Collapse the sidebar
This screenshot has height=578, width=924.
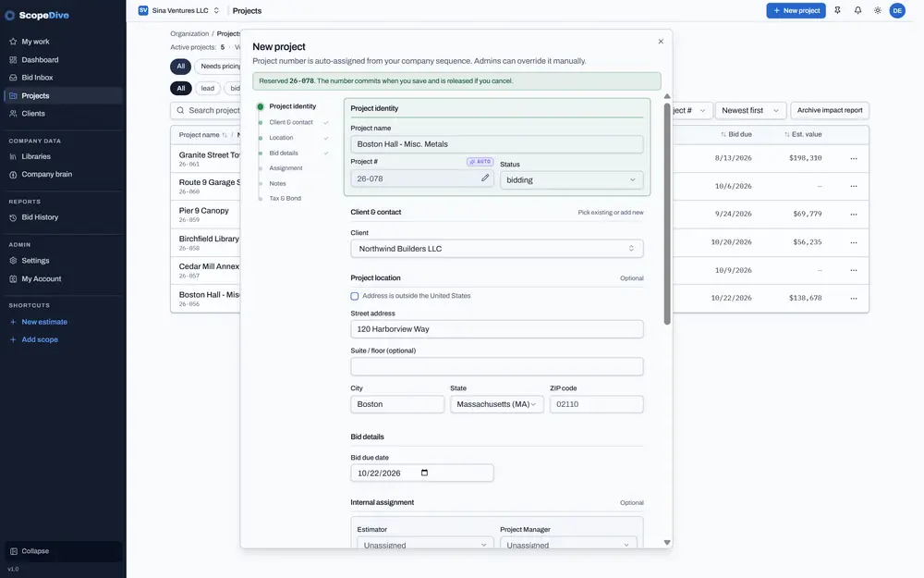[x=63, y=551]
